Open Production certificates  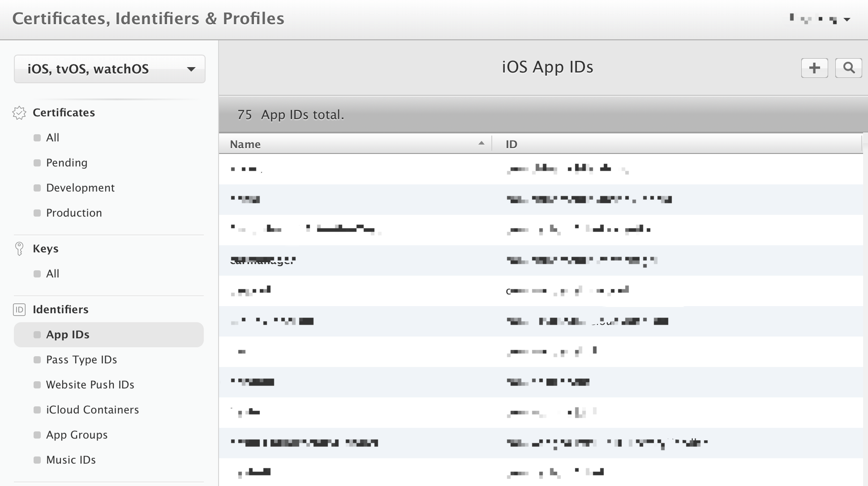point(74,213)
